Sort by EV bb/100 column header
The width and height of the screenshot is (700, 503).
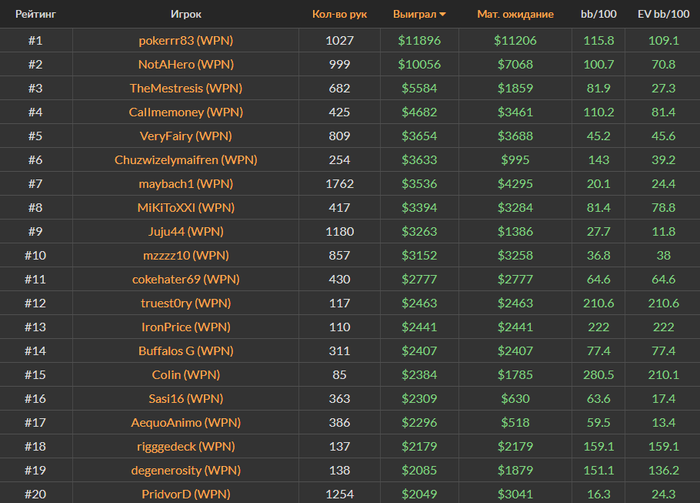coord(662,15)
